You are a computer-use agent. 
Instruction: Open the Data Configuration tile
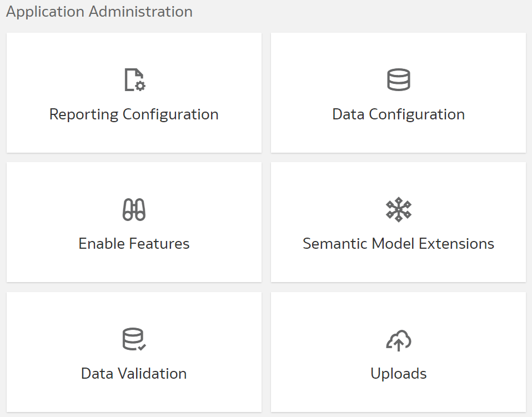click(399, 93)
